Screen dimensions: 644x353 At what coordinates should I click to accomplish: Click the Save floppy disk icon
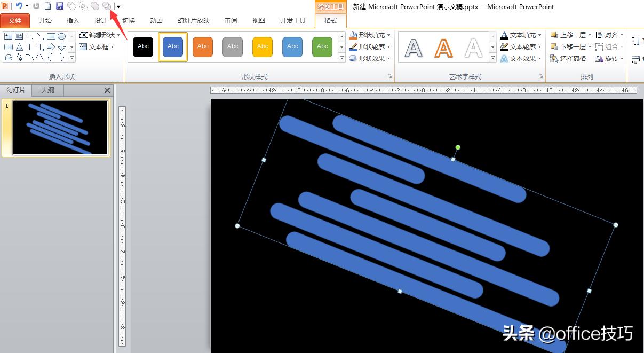pos(60,6)
